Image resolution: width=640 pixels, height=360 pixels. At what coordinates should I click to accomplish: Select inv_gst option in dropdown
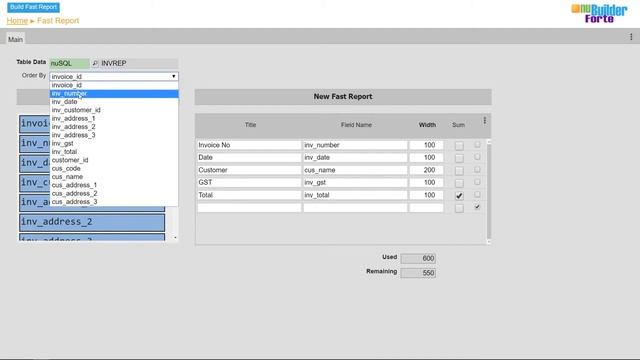tap(114, 143)
